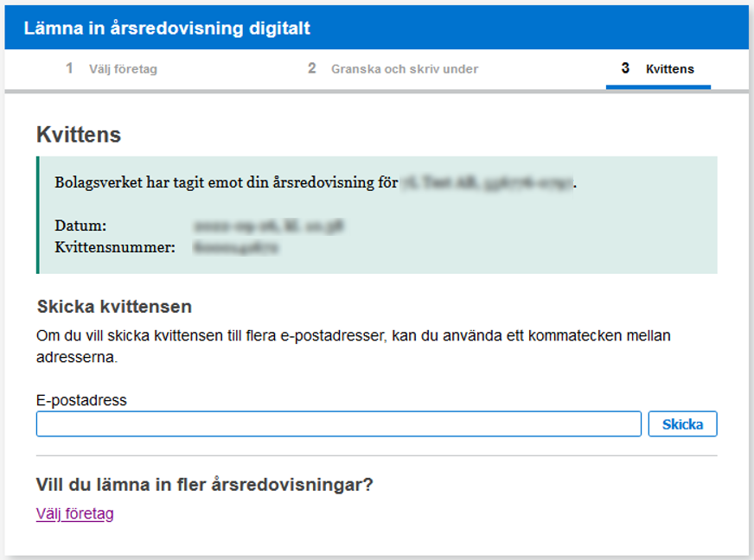Click the Kvittensnummer label
The width and height of the screenshot is (754, 560).
click(115, 248)
